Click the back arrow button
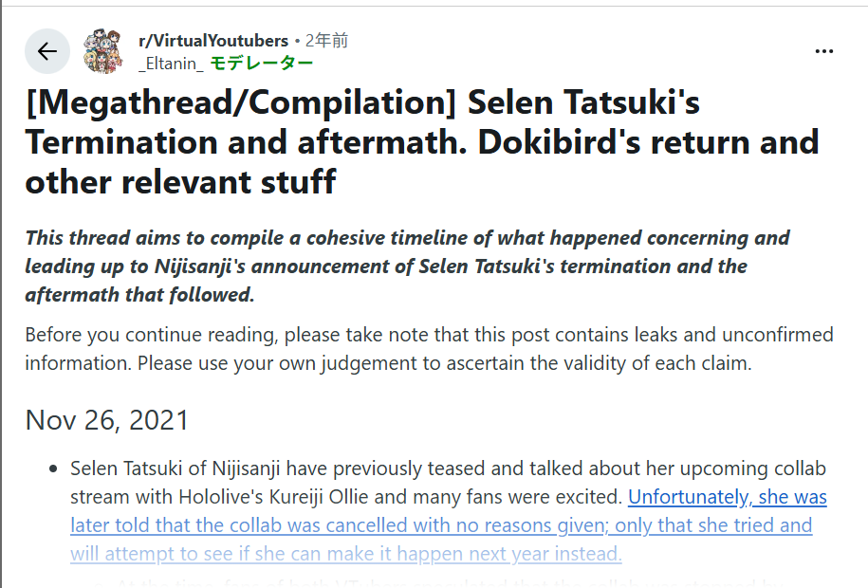The height and width of the screenshot is (588, 868). point(47,51)
